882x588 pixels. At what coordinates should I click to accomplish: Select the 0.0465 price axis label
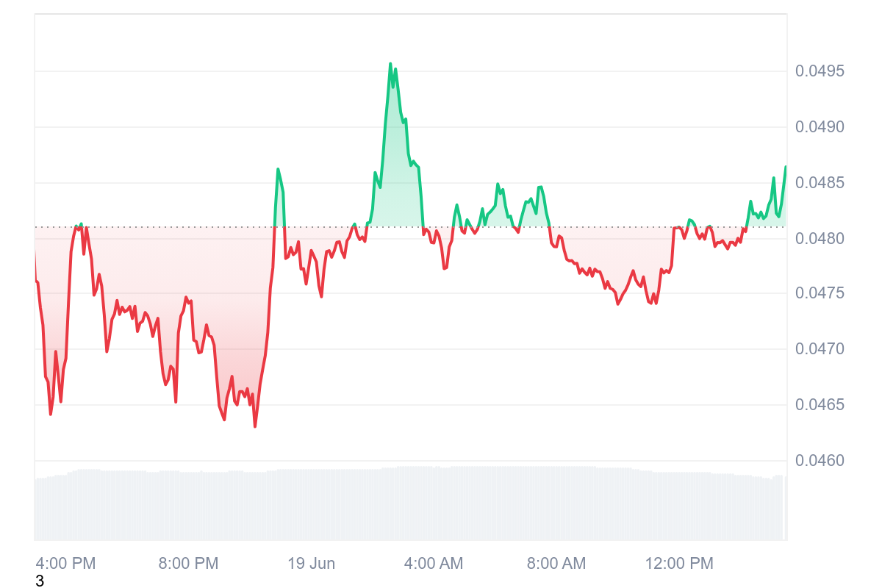coord(820,405)
